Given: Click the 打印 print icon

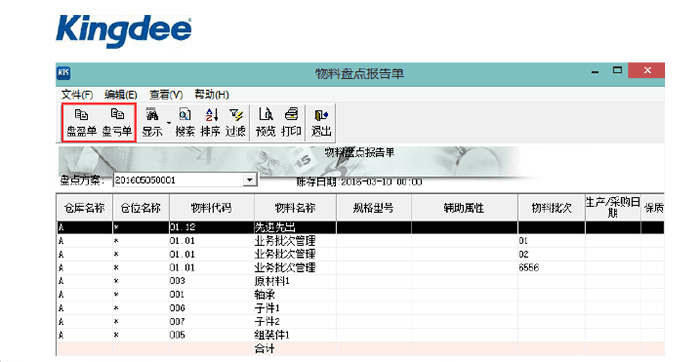Looking at the screenshot, I should [x=291, y=123].
